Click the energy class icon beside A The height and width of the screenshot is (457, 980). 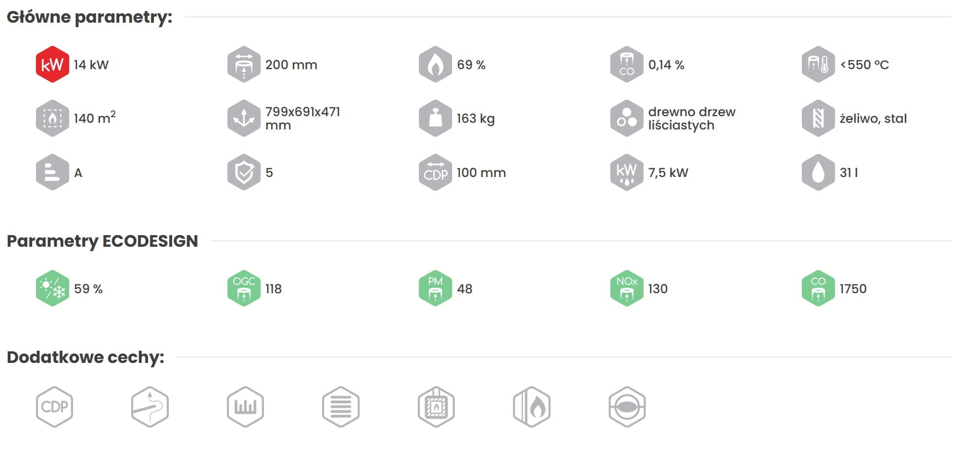click(x=53, y=172)
